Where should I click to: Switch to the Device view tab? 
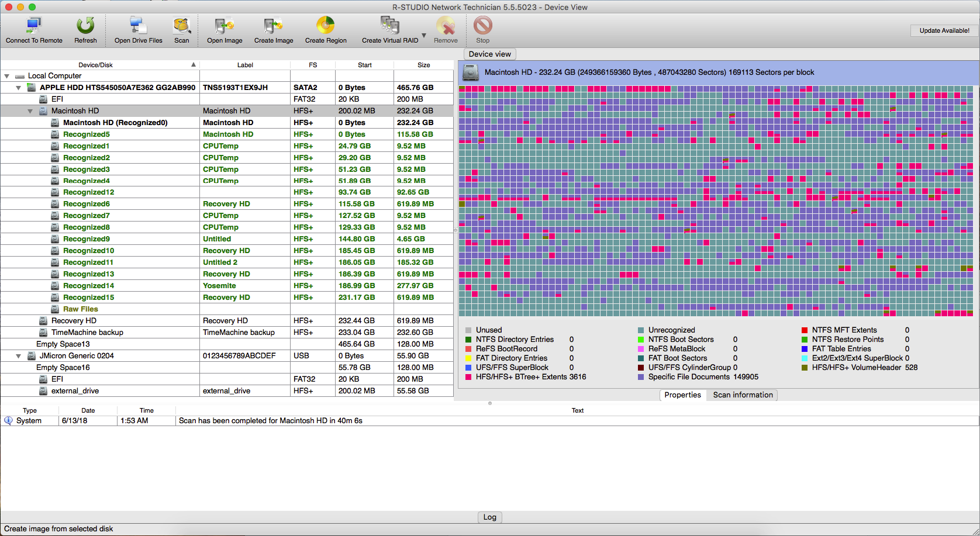coord(489,54)
